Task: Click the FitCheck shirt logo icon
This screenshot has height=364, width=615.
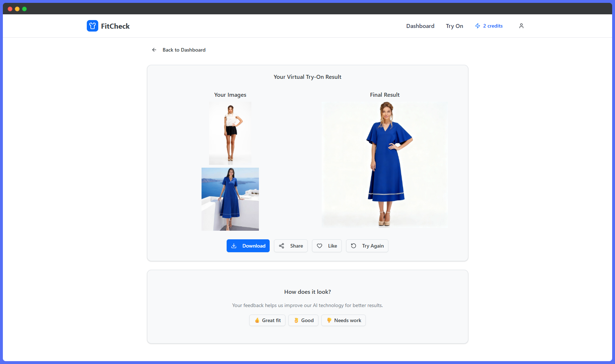Action: coord(92,26)
